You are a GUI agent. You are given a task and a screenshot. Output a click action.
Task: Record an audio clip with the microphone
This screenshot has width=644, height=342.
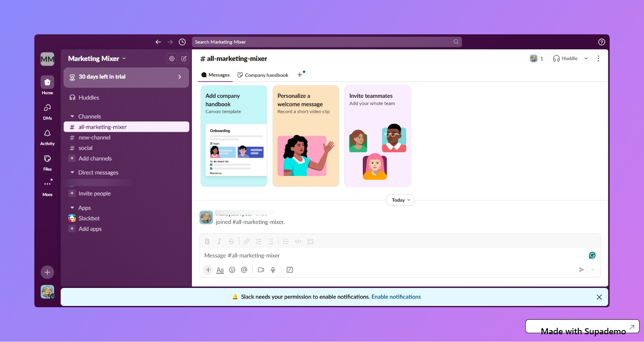pyautogui.click(x=273, y=270)
